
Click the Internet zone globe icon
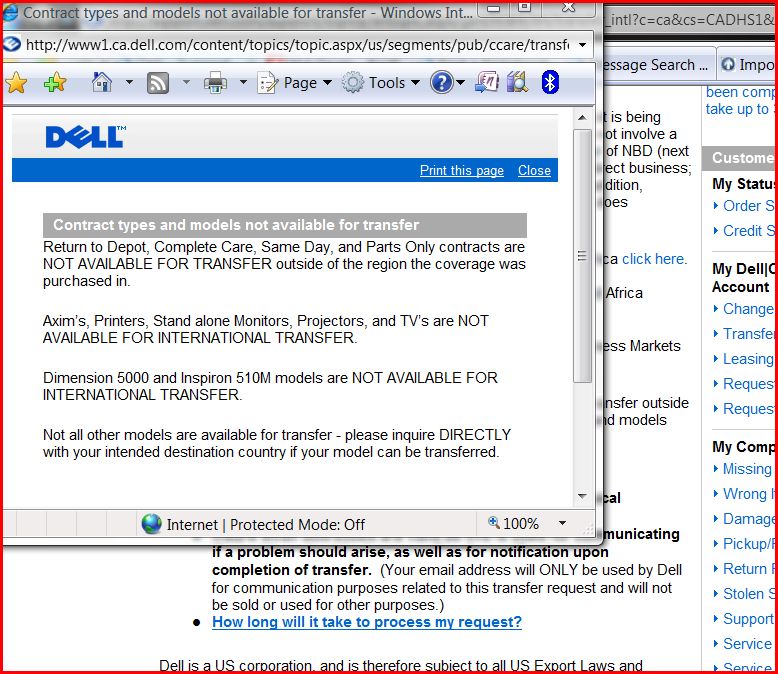point(151,524)
